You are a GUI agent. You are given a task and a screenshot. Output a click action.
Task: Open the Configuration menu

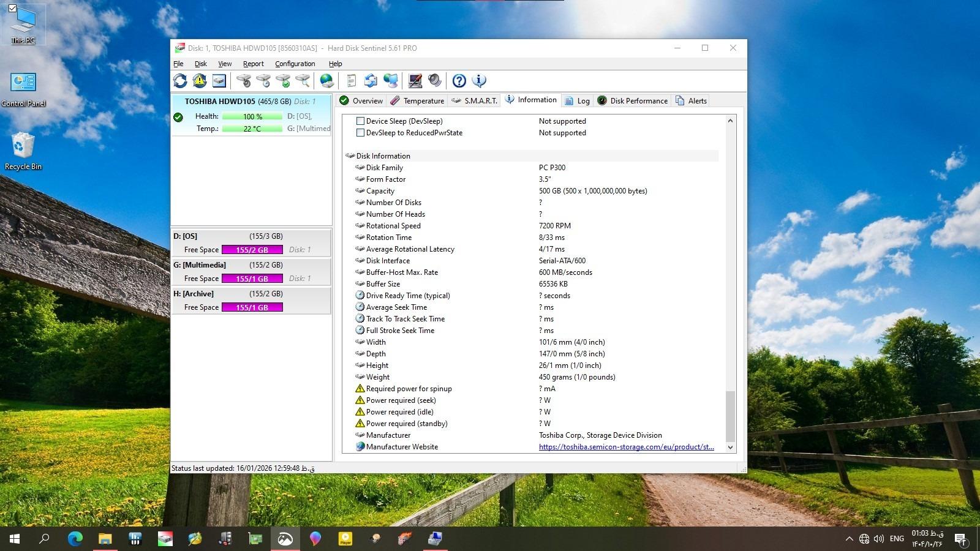[295, 64]
